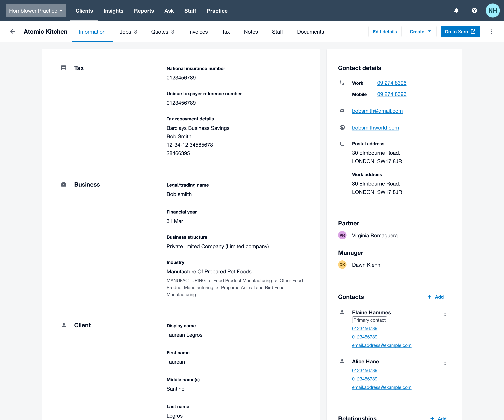The image size is (504, 420).
Task: Switch to the Jobs tab
Action: pos(128,32)
